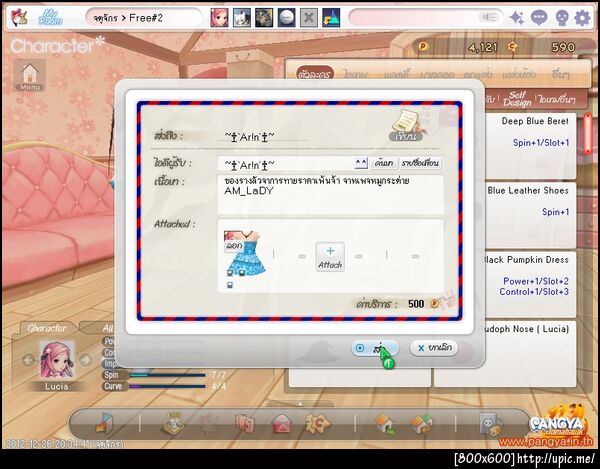Open the first bottom toolbar door icon
The image size is (600, 469).
coord(104,422)
